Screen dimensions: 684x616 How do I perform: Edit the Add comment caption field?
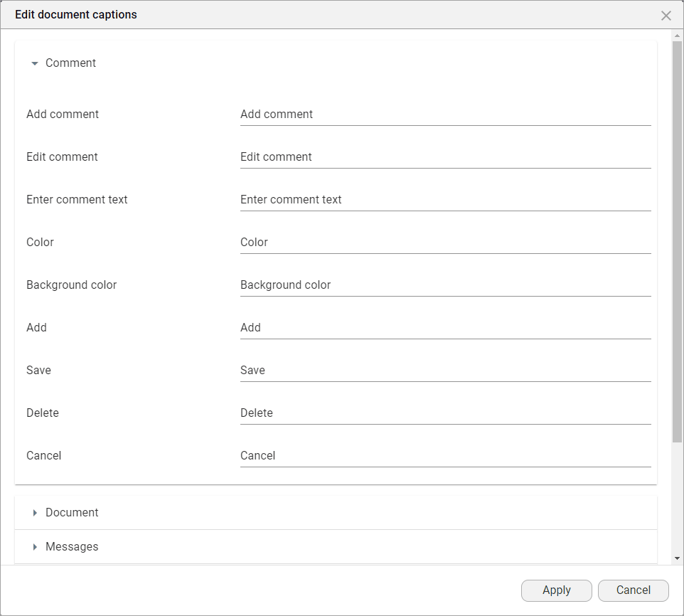click(445, 115)
